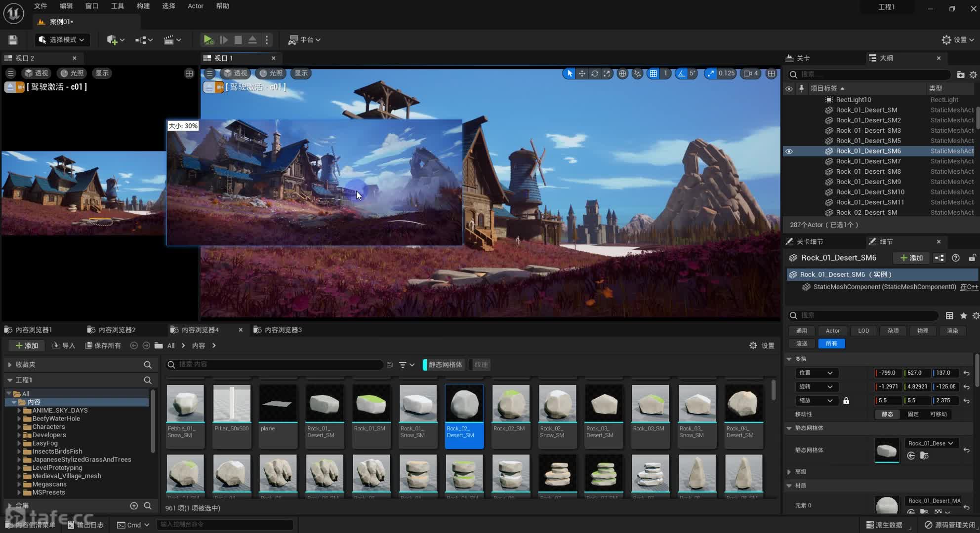Toggle world/local coordinate system globe icon
The height and width of the screenshot is (533, 980).
click(622, 74)
